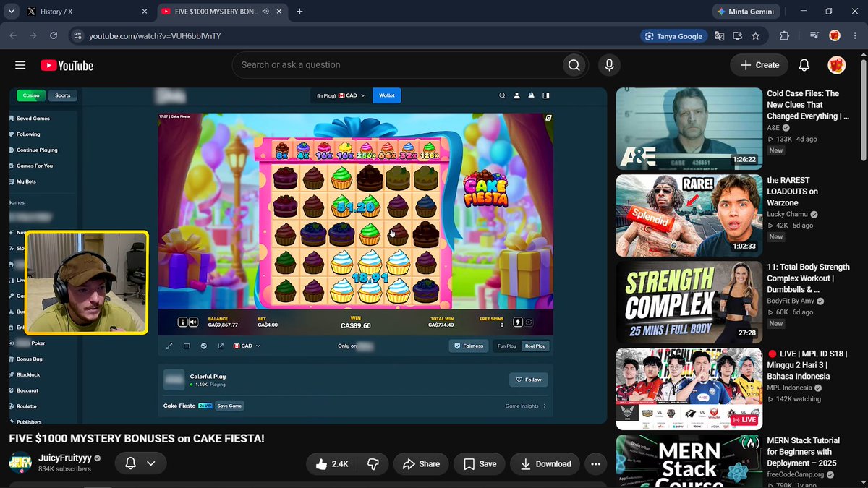Click the Lucky Chamu channel name

point(787,215)
